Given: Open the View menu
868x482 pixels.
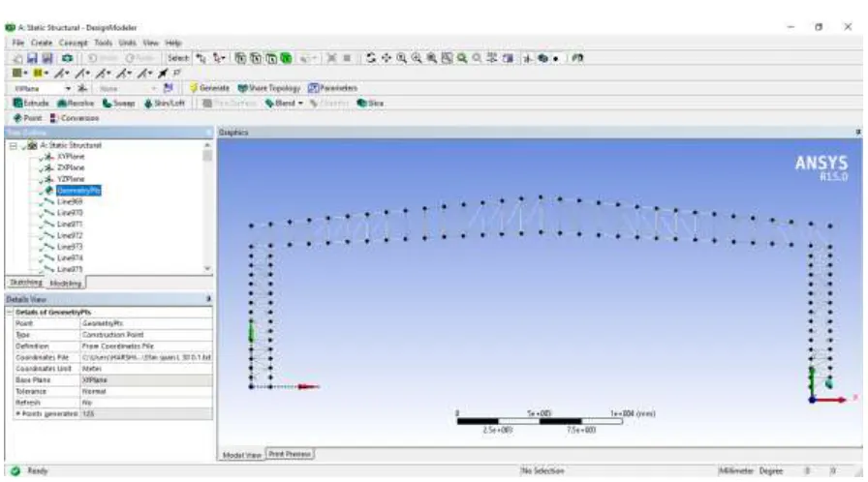Looking at the screenshot, I should point(150,43).
